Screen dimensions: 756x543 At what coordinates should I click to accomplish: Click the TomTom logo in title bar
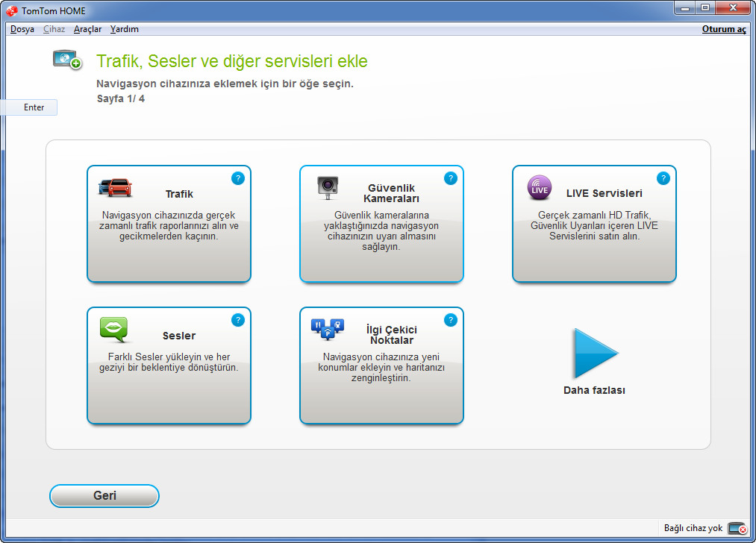pos(12,10)
